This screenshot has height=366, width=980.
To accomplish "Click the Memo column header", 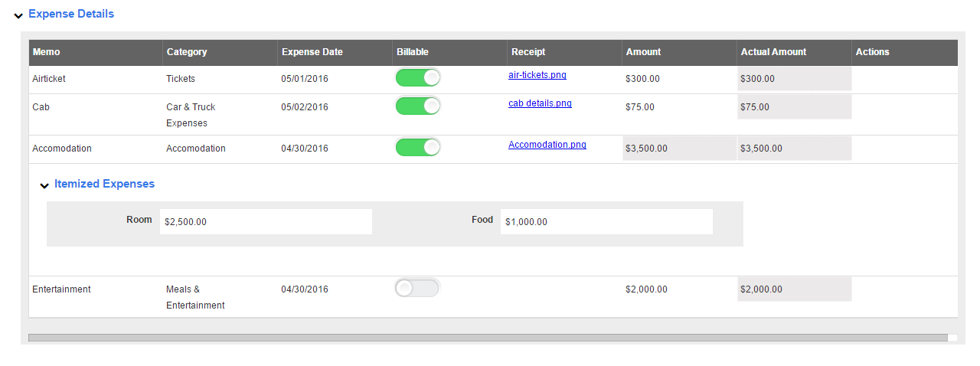I will pos(46,52).
